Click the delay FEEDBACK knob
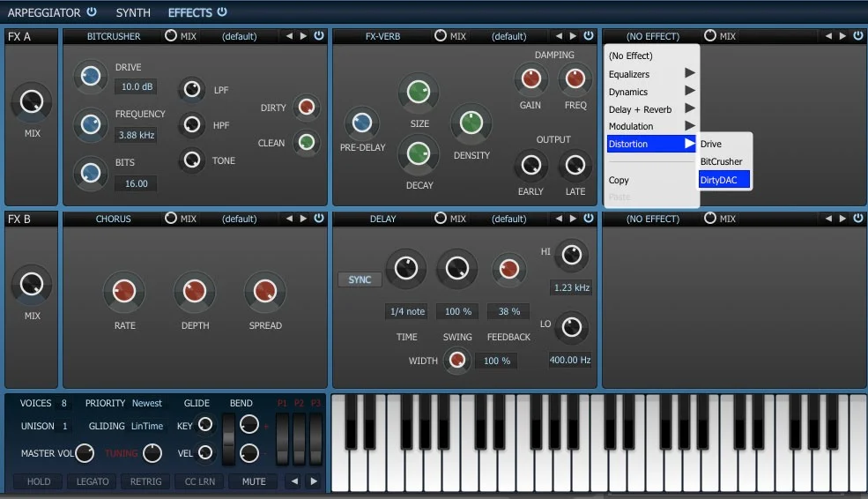Viewport: 868px width, 499px height. pyautogui.click(x=508, y=269)
